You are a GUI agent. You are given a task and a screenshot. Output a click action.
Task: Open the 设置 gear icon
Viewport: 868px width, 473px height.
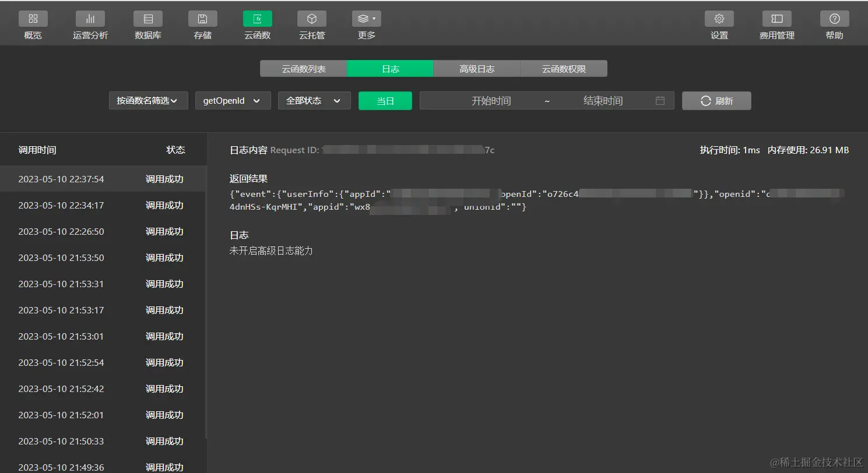coord(719,19)
